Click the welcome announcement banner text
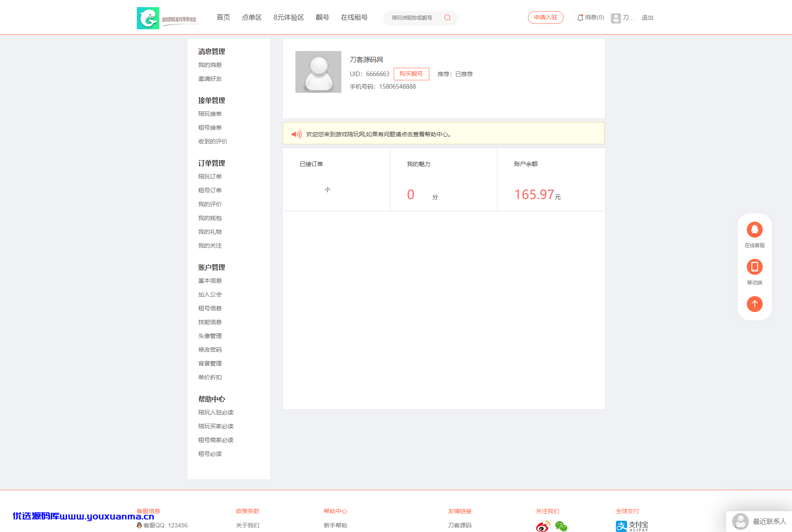The image size is (792, 532). pos(379,134)
